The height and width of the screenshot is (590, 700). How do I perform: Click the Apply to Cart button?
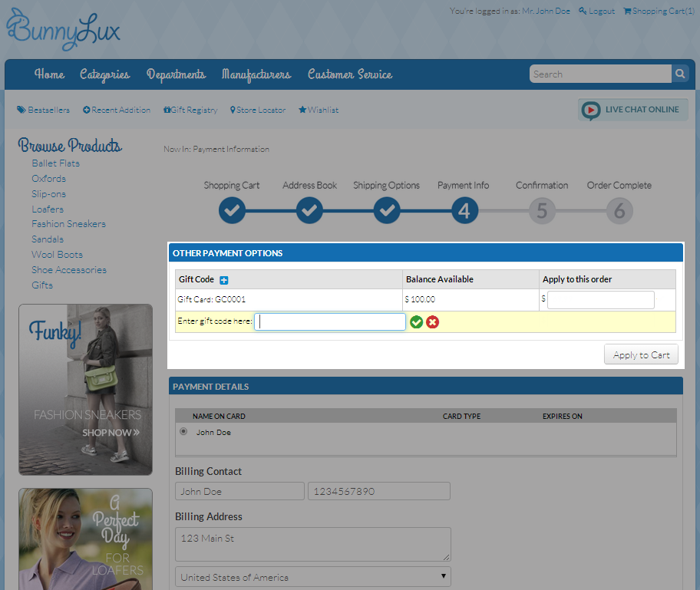641,354
